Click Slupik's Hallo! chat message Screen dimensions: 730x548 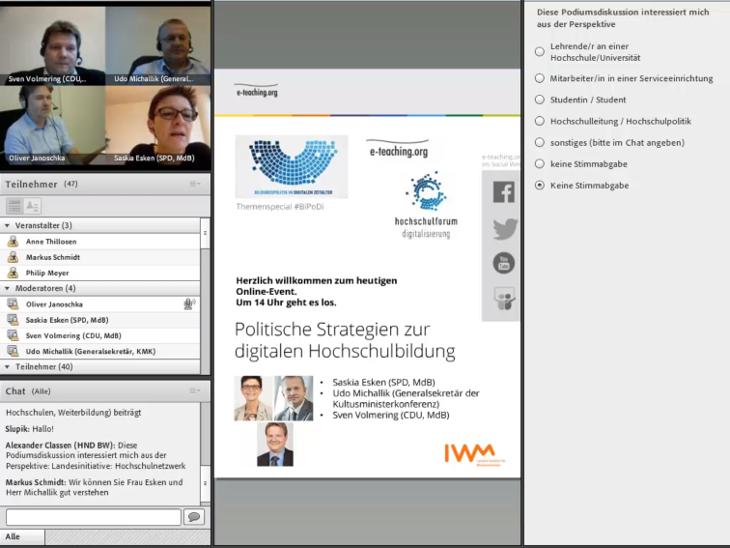29,429
